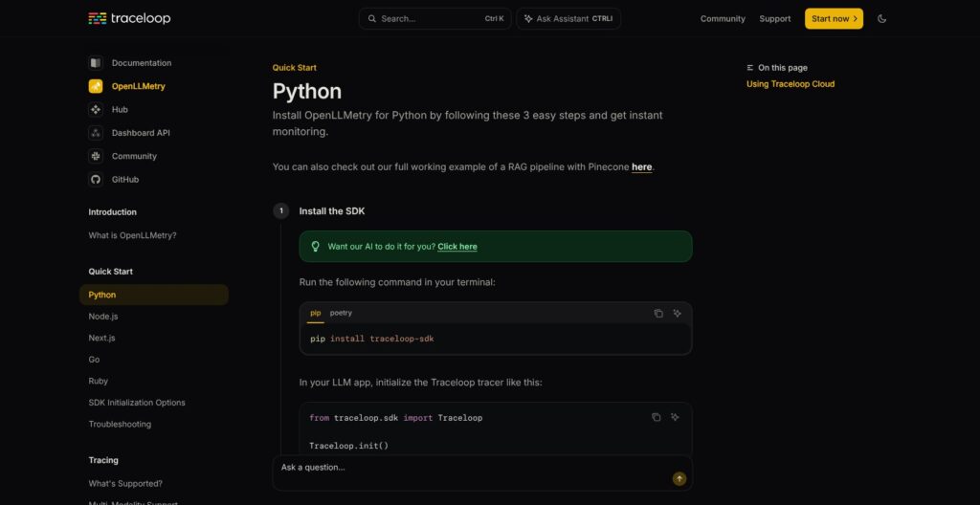Viewport: 980px width, 505px height.
Task: Switch to the poetry tab
Action: pos(341,313)
